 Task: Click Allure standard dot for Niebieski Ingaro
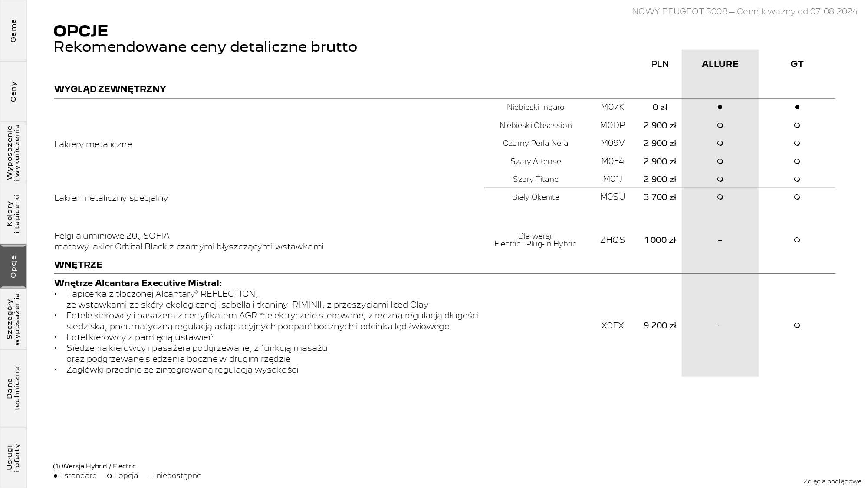coord(720,107)
